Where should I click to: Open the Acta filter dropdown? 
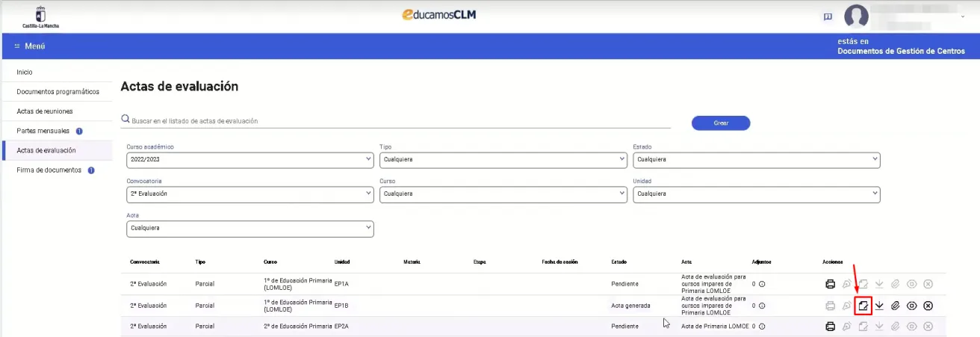click(x=250, y=228)
